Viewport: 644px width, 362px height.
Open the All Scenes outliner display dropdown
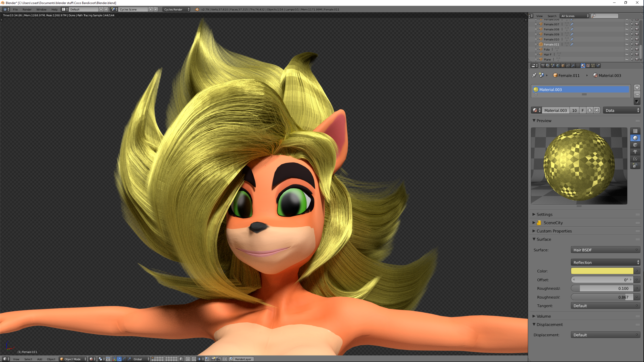click(575, 16)
